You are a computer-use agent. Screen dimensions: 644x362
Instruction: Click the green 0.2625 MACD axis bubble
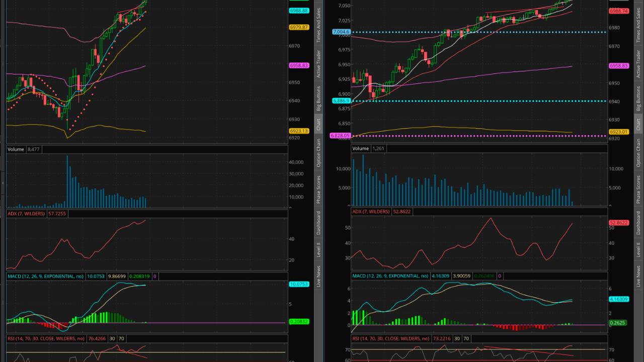[617, 323]
